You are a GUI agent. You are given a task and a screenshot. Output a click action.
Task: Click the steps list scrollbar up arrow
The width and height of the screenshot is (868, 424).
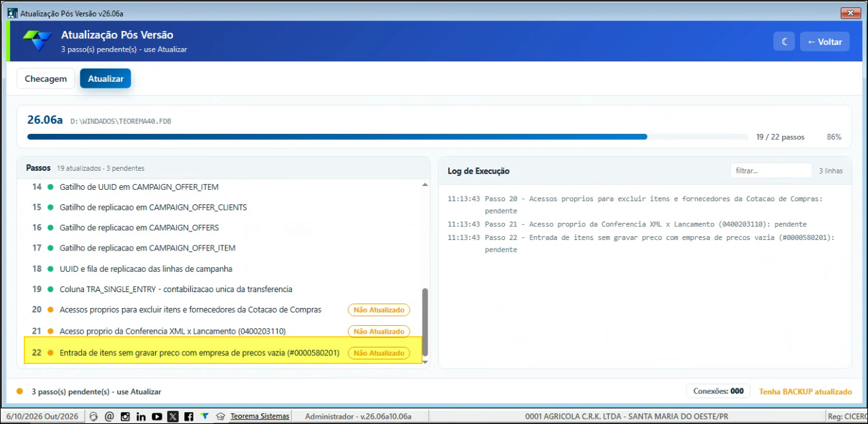pyautogui.click(x=425, y=185)
